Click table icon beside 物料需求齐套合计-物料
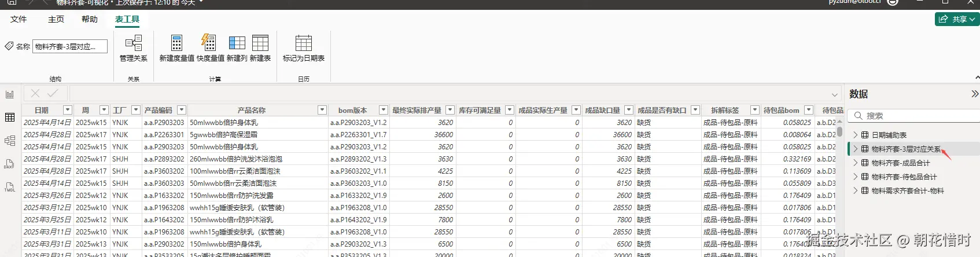 pos(865,190)
